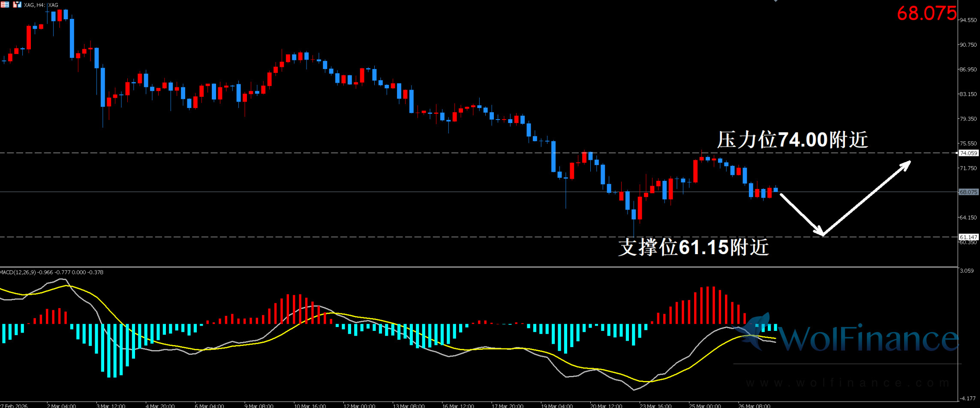The width and height of the screenshot is (980, 408).
Task: Click the latest blue candlestick on the chart
Action: pyautogui.click(x=776, y=189)
